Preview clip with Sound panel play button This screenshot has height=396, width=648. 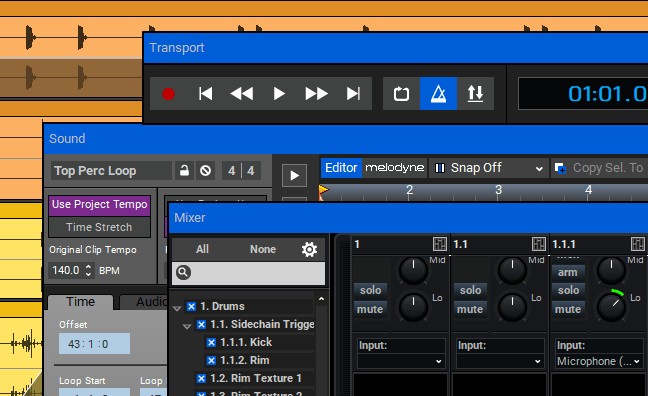click(294, 176)
